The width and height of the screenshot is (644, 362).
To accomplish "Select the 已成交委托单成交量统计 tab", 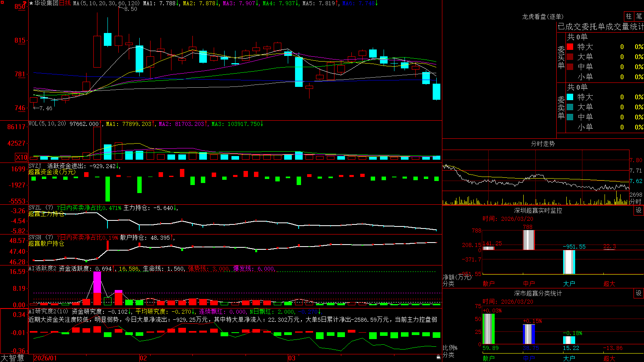I will [601, 27].
